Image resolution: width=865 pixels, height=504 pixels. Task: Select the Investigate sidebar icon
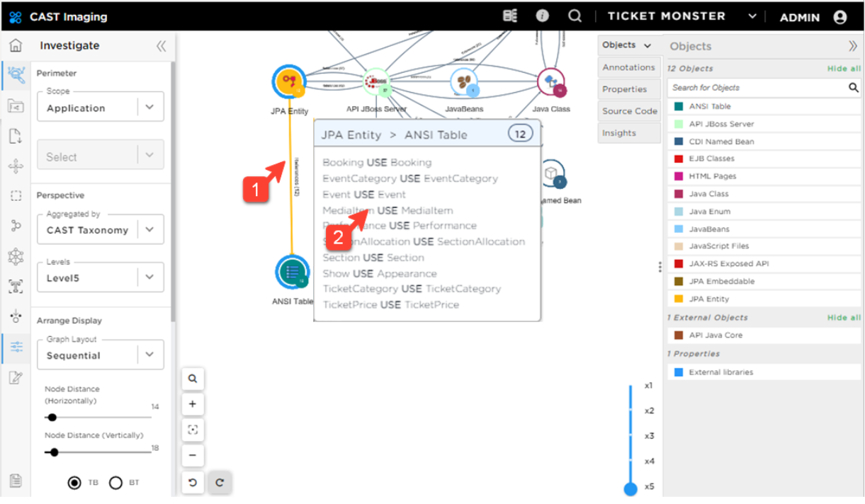(x=15, y=75)
